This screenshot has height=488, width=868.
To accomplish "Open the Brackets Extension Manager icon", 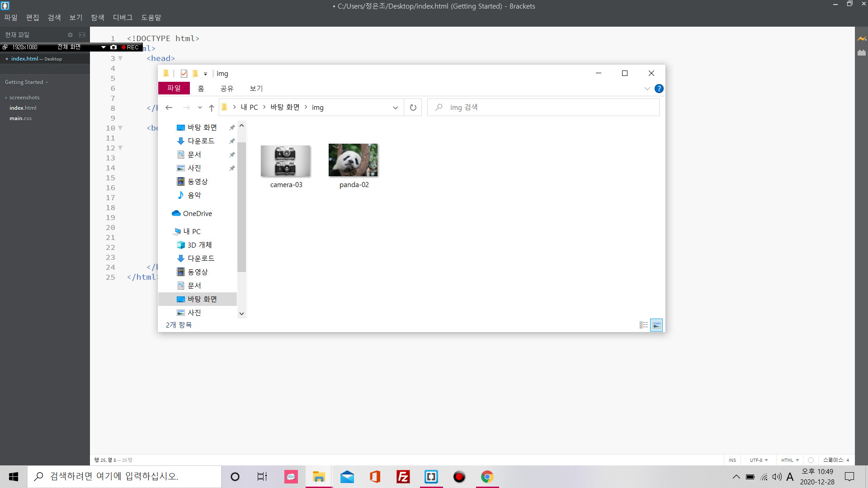I will (x=862, y=53).
